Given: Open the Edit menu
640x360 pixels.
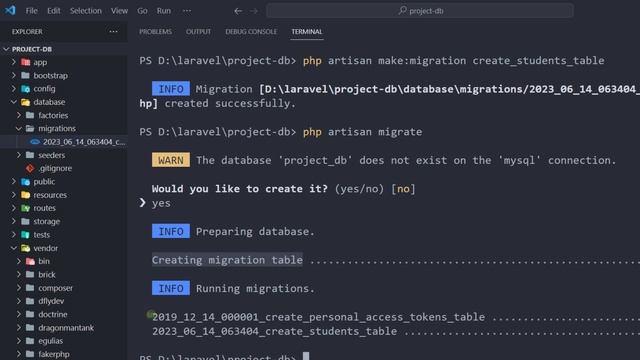Looking at the screenshot, I should click(x=53, y=11).
